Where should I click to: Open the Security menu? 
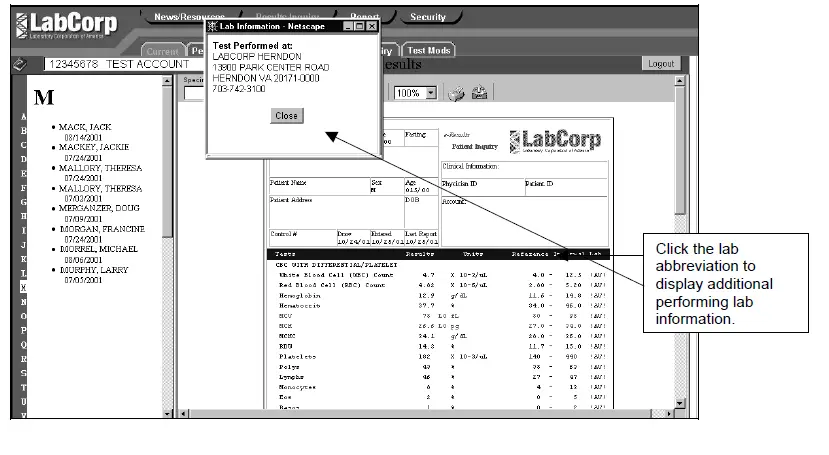click(428, 17)
